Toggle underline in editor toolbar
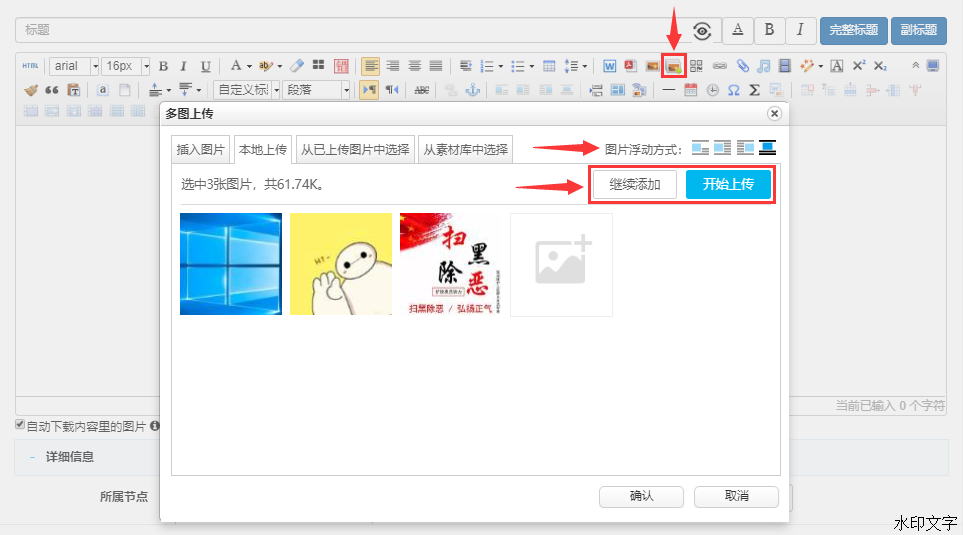Viewport: 963px width, 535px height. pos(206,66)
